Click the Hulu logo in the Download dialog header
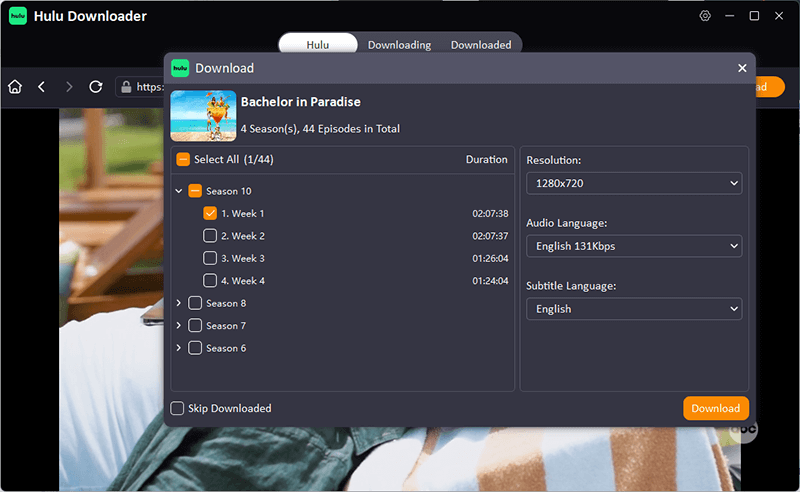The height and width of the screenshot is (492, 800). [180, 68]
